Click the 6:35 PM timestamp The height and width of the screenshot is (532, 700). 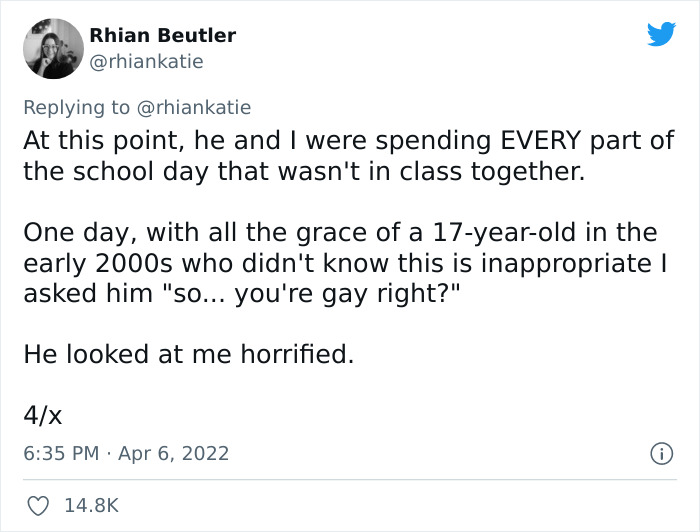point(60,453)
